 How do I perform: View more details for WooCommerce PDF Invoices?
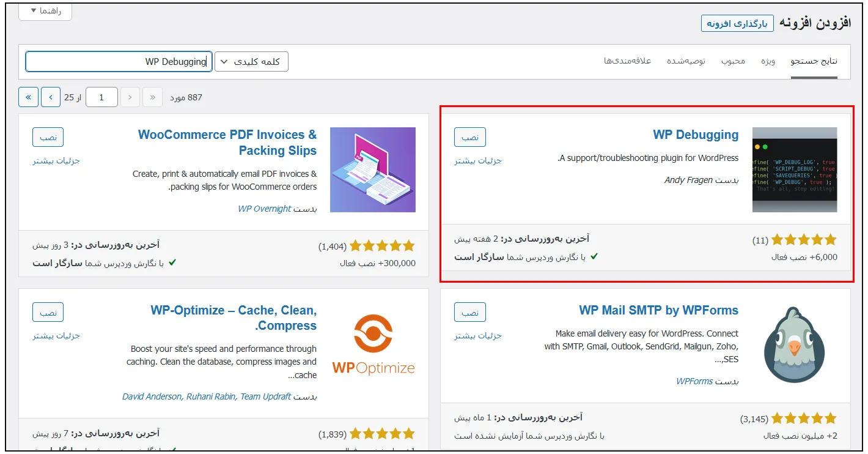(56, 161)
